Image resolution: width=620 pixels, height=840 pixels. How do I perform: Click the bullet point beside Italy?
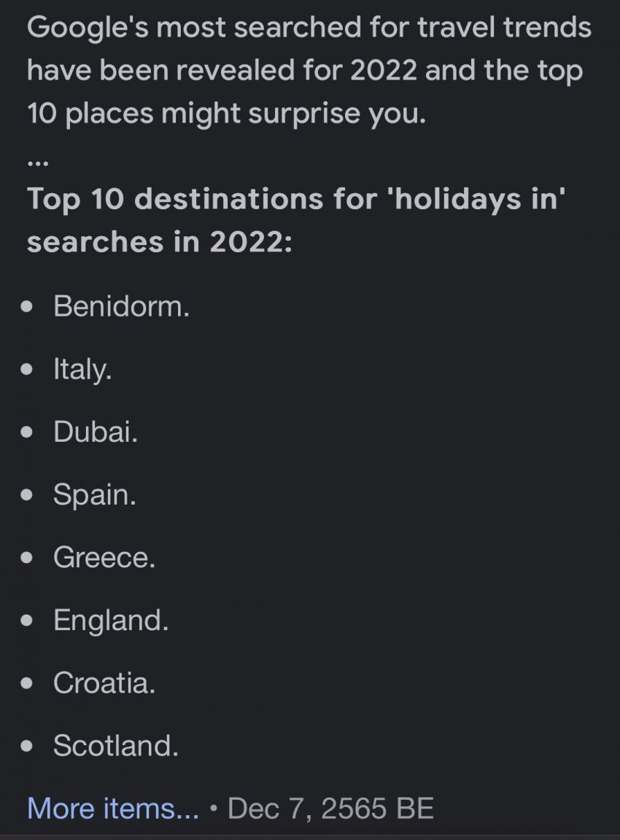pos(27,370)
